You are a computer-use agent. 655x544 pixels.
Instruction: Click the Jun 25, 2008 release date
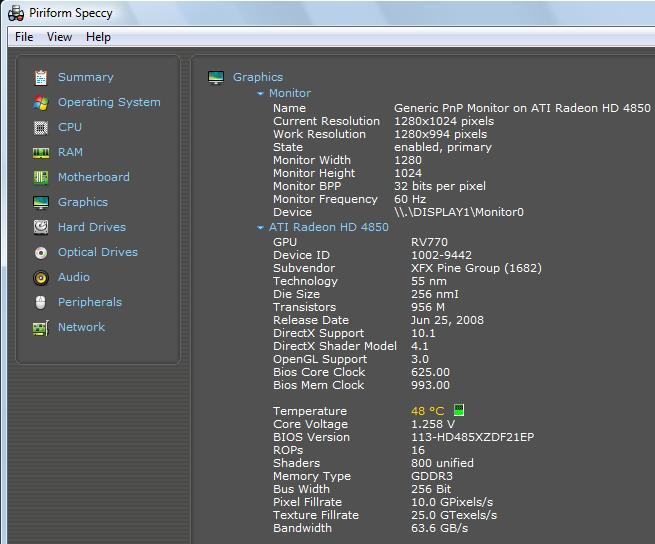click(447, 320)
